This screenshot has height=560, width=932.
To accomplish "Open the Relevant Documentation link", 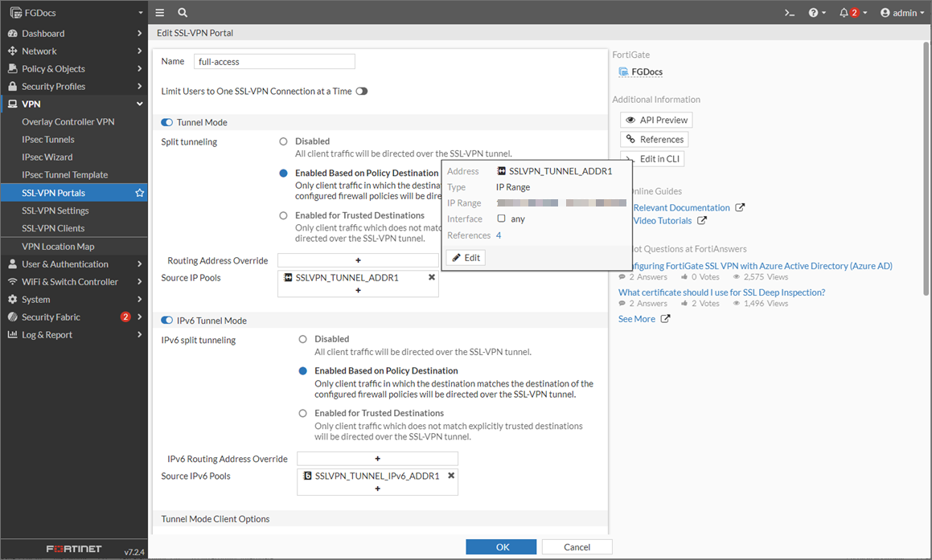I will pyautogui.click(x=683, y=206).
